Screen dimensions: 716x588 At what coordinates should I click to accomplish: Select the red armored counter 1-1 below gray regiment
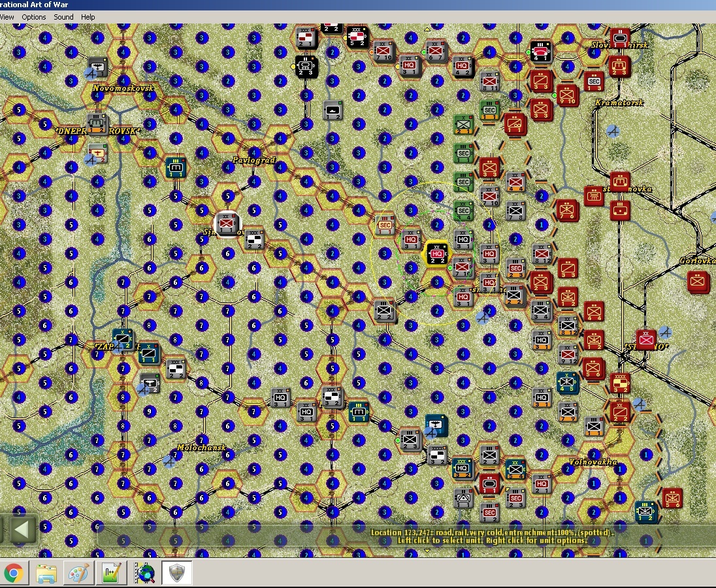click(x=489, y=484)
